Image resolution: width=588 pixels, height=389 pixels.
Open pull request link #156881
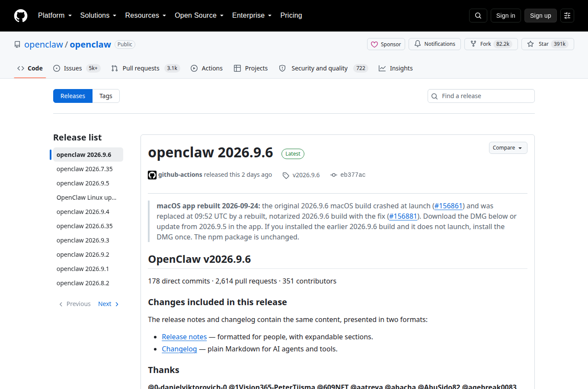[403, 217]
